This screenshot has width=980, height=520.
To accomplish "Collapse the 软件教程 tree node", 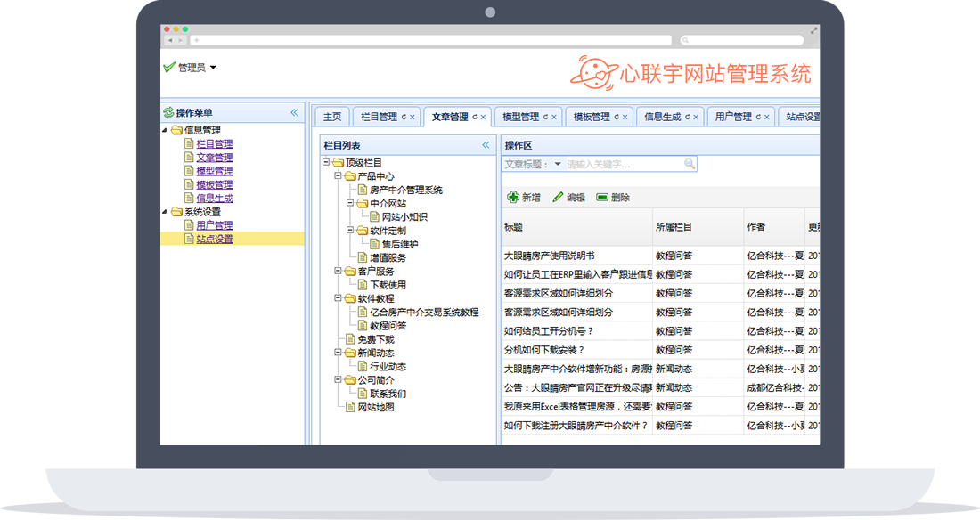I will coord(339,299).
